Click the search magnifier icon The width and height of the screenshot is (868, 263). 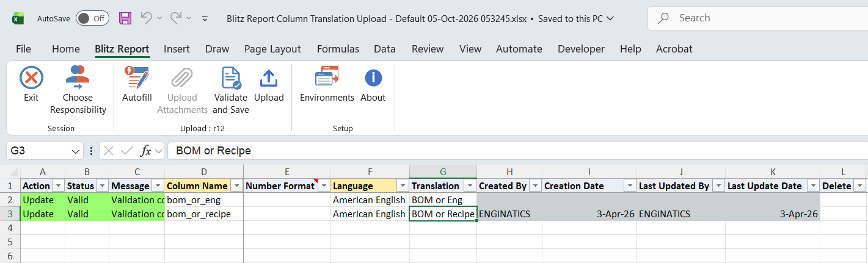click(x=663, y=18)
